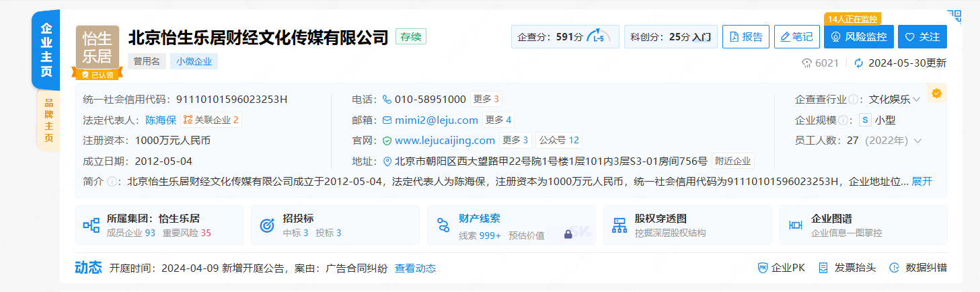The width and height of the screenshot is (980, 292).
Task: Click 关联企业 2 tag
Action: tap(211, 120)
